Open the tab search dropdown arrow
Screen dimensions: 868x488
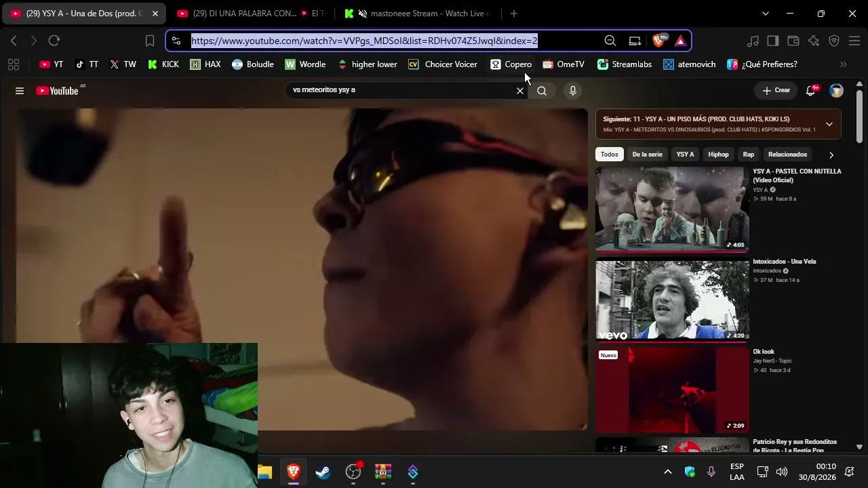pos(766,14)
